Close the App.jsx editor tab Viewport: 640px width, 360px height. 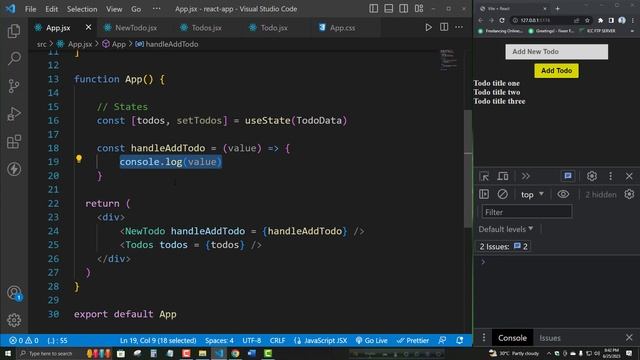point(89,27)
